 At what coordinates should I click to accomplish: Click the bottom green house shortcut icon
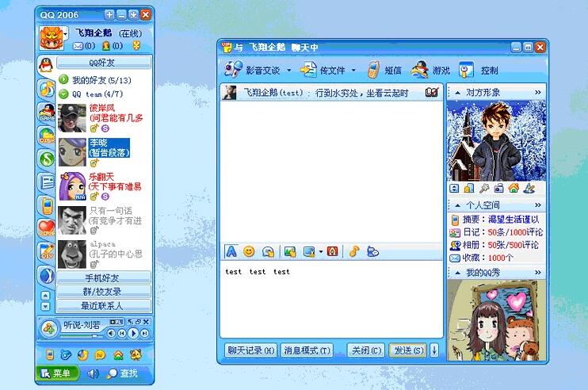118,355
